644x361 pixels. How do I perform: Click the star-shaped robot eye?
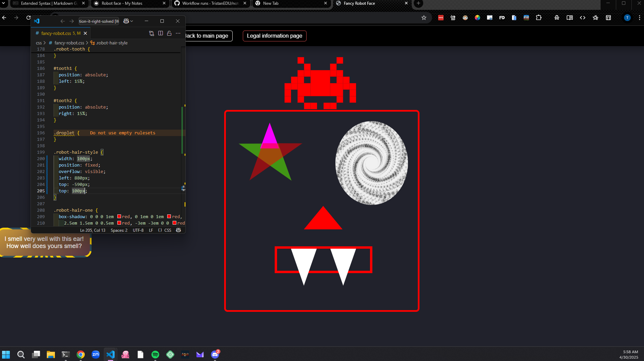tap(270, 152)
